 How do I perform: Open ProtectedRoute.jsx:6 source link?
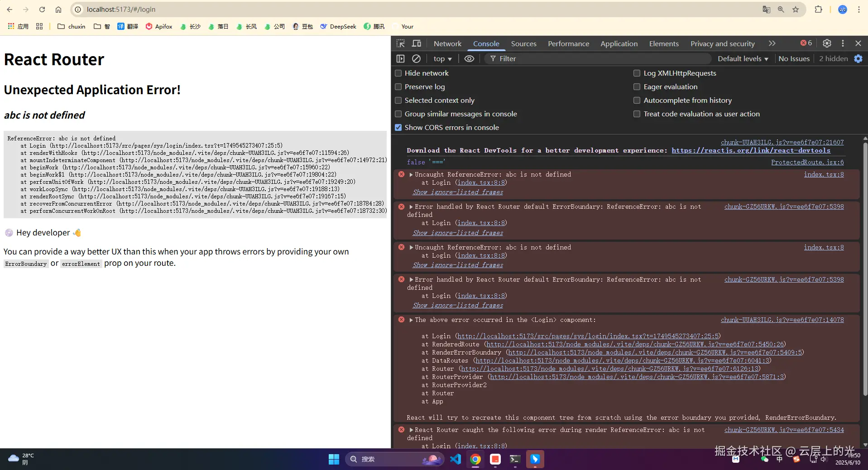point(807,162)
